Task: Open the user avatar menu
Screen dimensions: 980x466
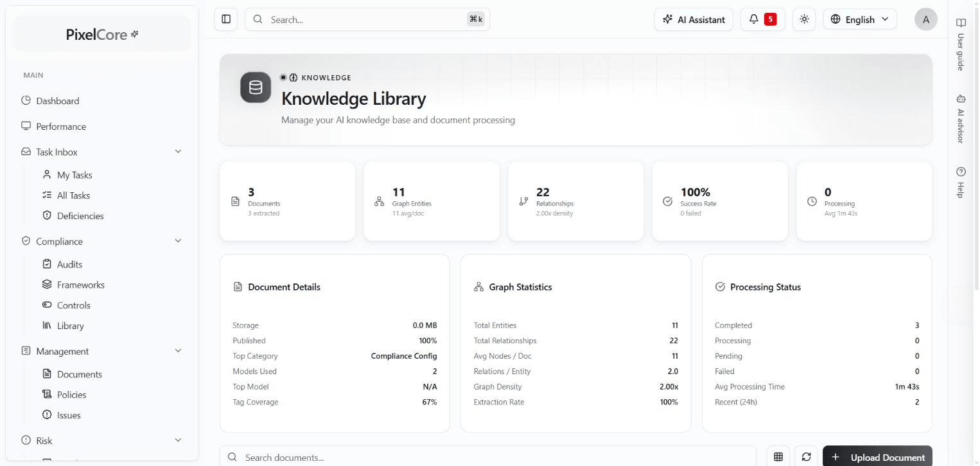Action: coord(925,19)
